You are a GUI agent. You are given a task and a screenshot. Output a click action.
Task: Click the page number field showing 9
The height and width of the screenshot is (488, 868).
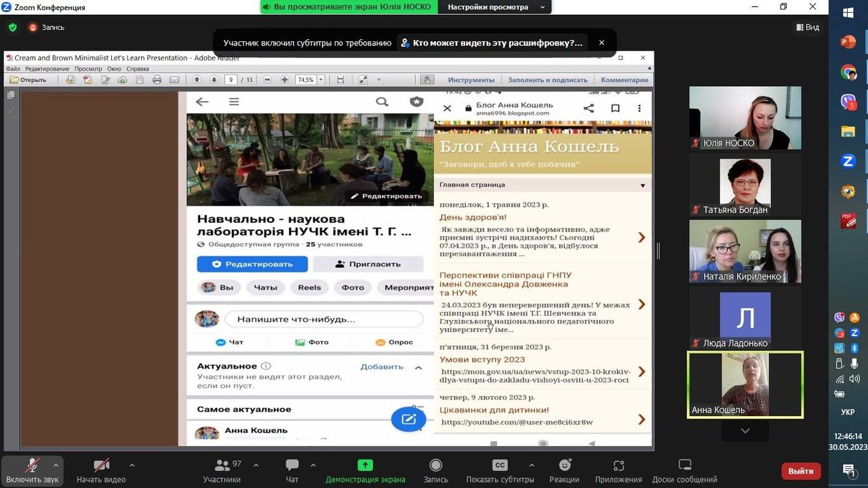[x=232, y=80]
